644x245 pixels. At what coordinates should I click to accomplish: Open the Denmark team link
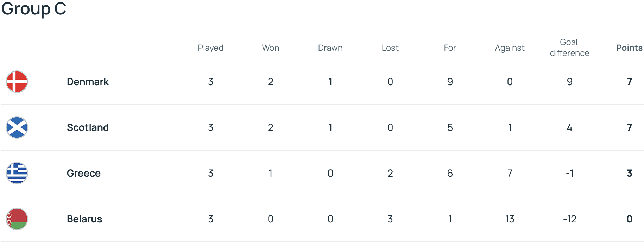click(88, 82)
